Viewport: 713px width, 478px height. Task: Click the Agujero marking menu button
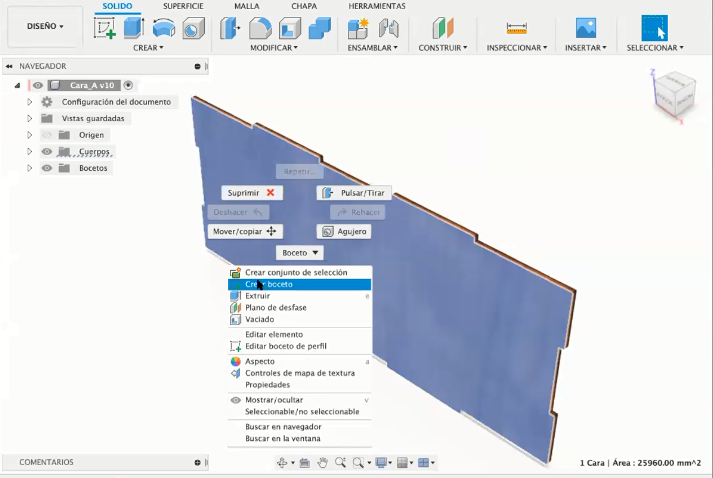pyautogui.click(x=344, y=231)
